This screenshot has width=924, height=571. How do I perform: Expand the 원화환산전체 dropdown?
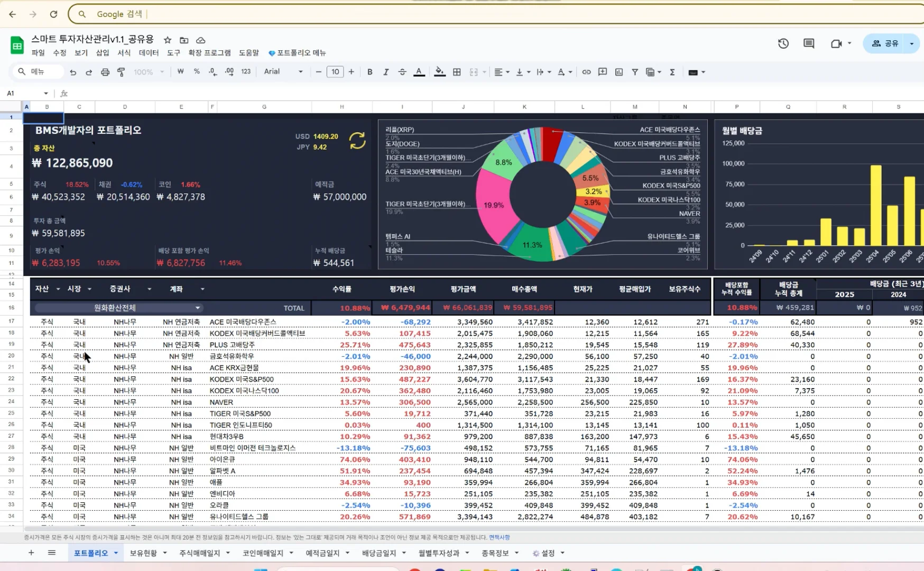[198, 308]
